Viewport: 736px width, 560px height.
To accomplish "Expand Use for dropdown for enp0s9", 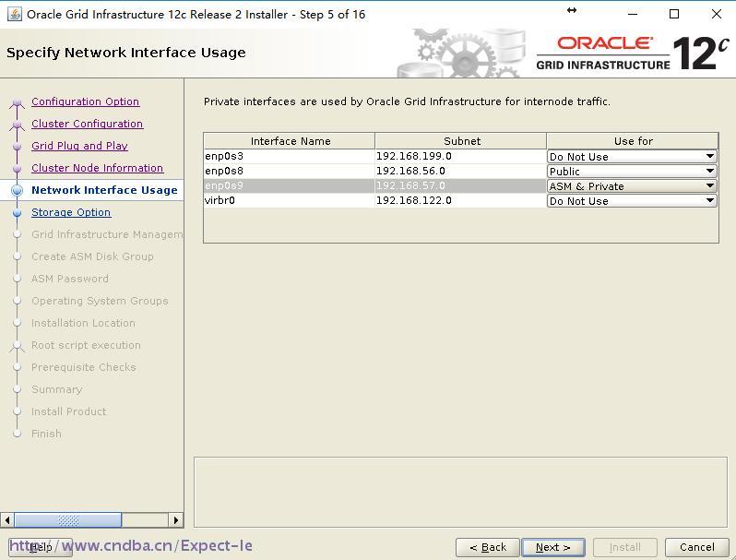I will pos(632,185).
